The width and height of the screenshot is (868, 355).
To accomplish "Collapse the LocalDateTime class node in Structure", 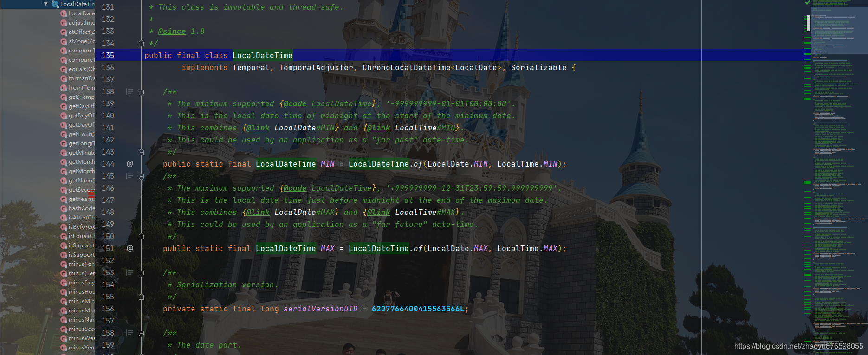I will pyautogui.click(x=45, y=4).
